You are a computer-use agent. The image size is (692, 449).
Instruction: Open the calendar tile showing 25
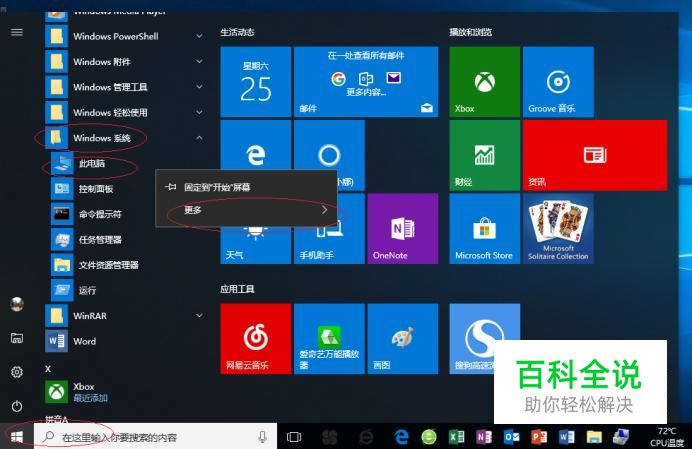point(256,82)
